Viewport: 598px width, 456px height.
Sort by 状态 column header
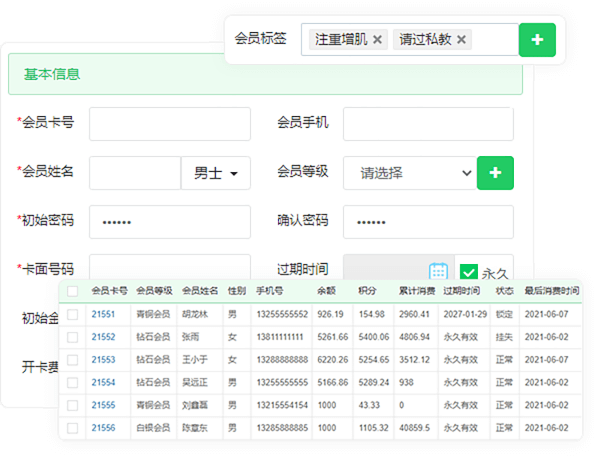505,291
